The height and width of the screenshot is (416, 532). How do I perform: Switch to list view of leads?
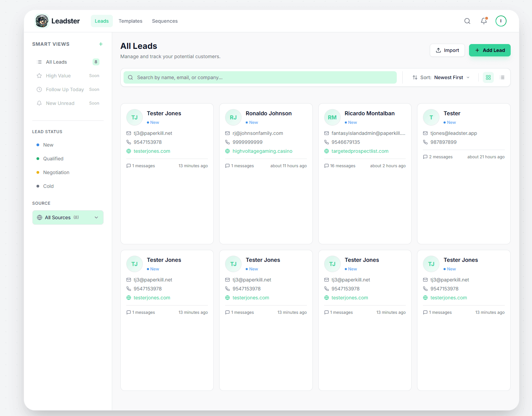tap(502, 77)
